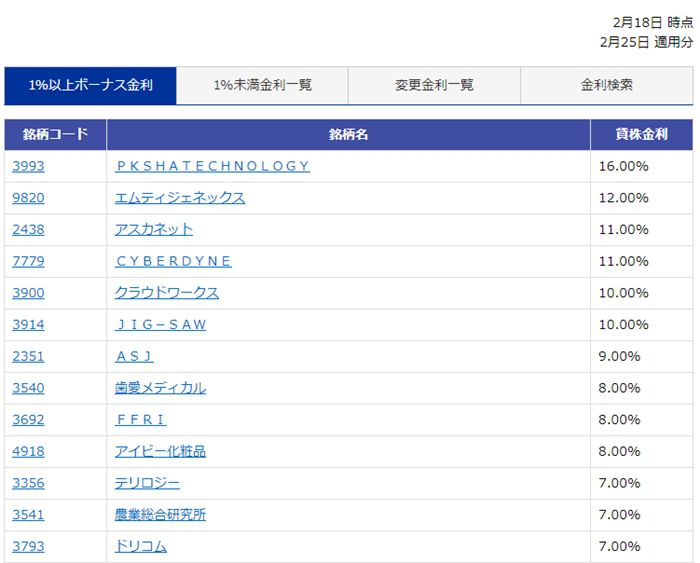Screen dimensions: 700x563
Task: Click the 貸株金利 column header
Action: [x=642, y=134]
